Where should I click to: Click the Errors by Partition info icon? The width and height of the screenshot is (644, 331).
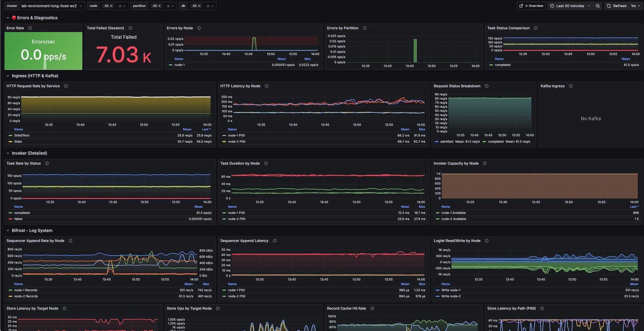tap(365, 28)
